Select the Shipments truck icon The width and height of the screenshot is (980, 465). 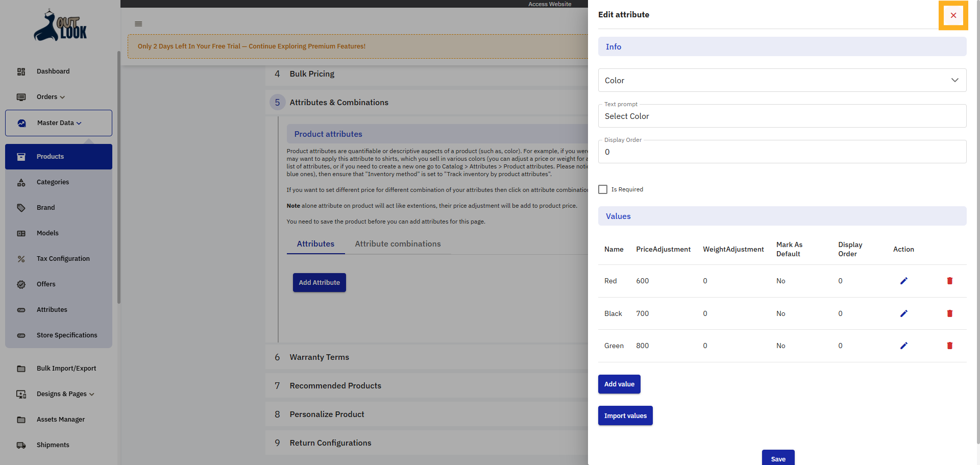[21, 445]
